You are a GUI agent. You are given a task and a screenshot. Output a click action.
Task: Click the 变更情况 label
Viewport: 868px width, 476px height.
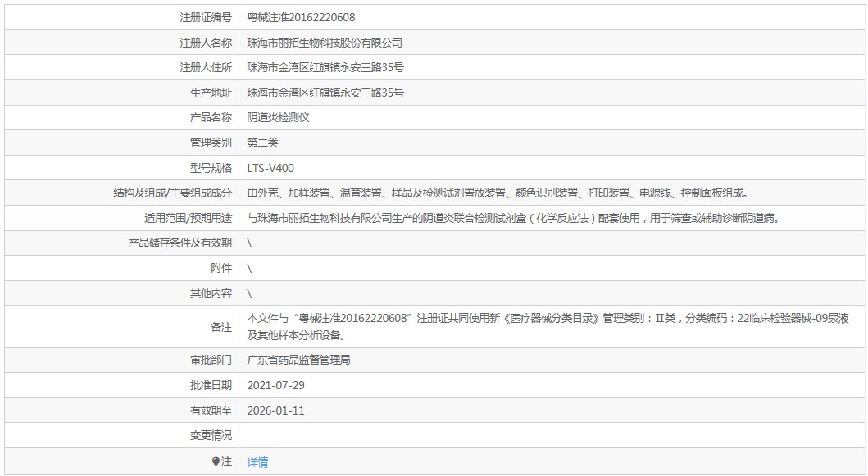pos(211,436)
